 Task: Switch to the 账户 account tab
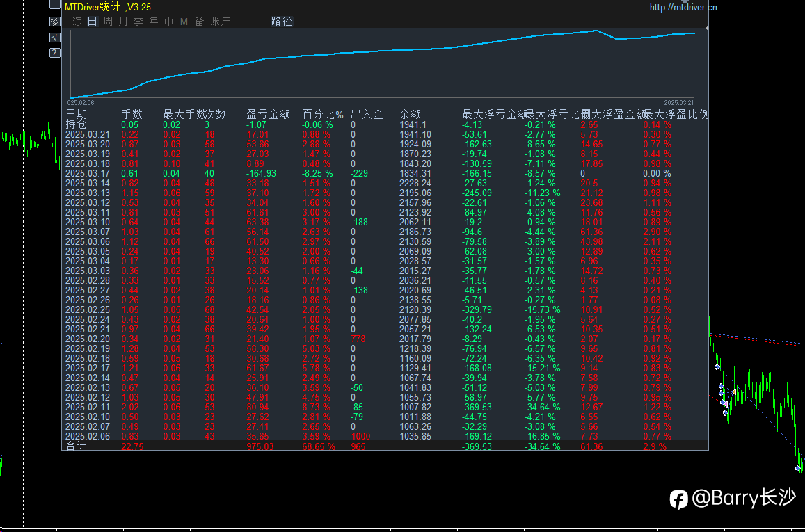221,22
